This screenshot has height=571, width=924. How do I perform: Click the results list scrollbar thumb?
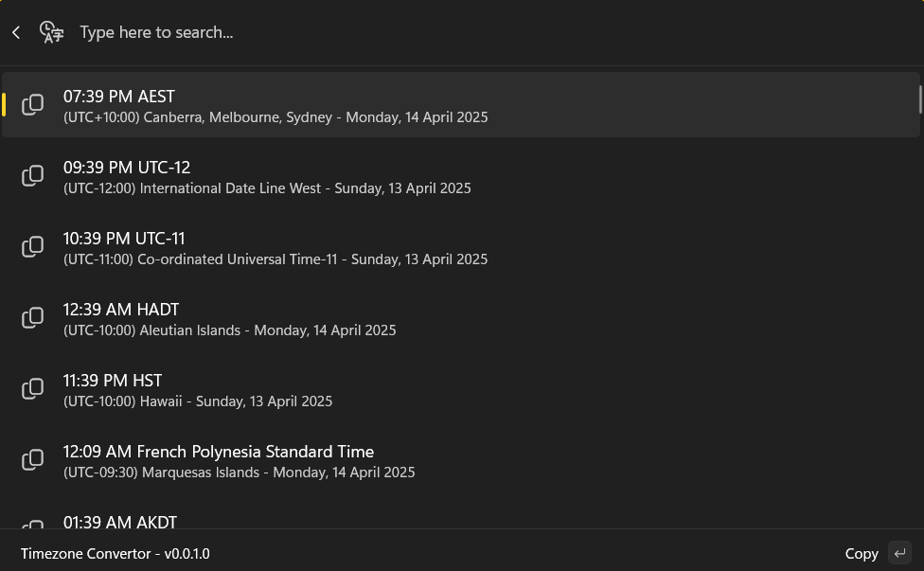point(919,99)
